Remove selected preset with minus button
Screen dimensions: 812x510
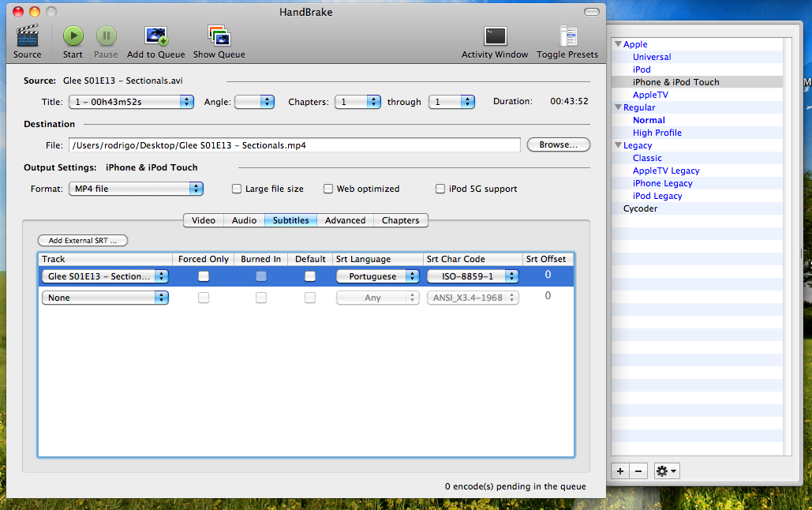pyautogui.click(x=638, y=471)
